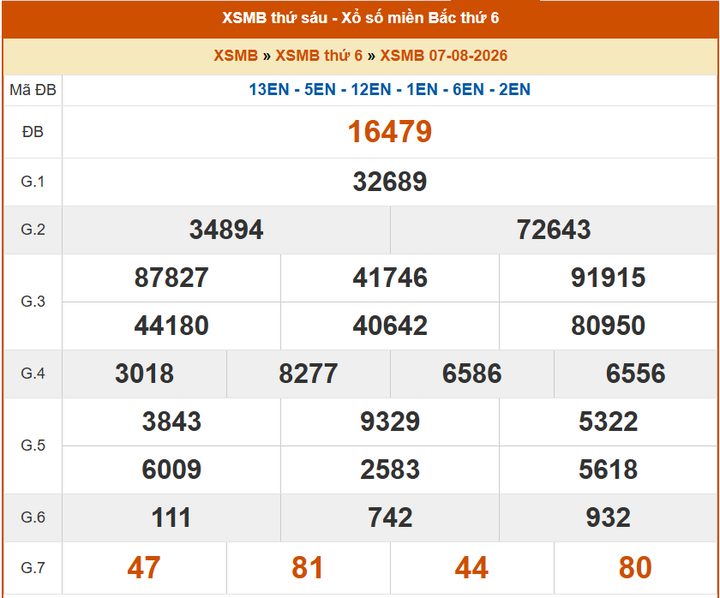
Task: Select the special prize number 16479
Action: (389, 132)
